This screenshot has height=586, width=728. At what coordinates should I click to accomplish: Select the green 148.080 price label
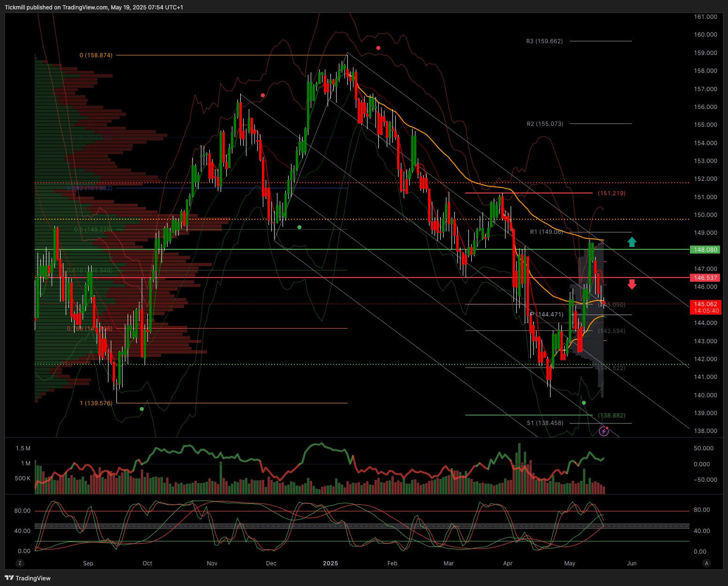[x=706, y=249]
